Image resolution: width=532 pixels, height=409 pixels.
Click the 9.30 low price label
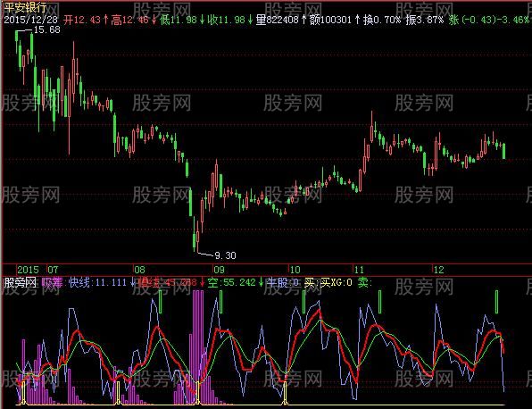click(x=225, y=255)
